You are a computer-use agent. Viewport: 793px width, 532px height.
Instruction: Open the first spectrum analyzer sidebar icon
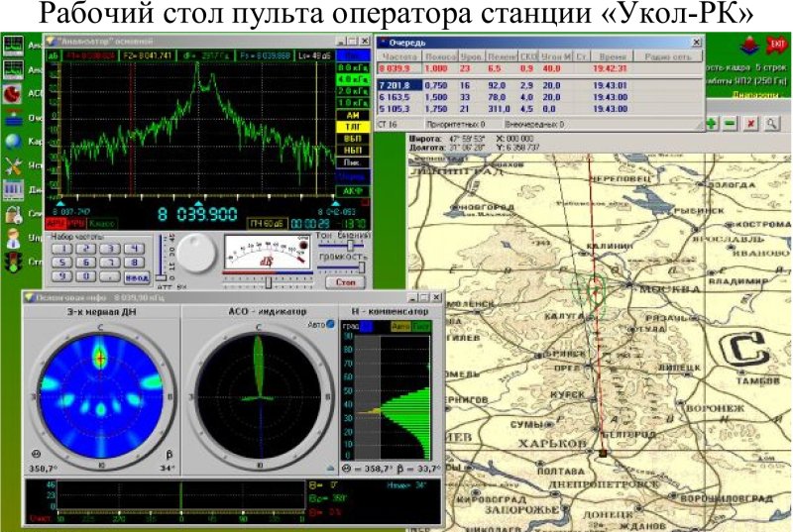point(13,46)
